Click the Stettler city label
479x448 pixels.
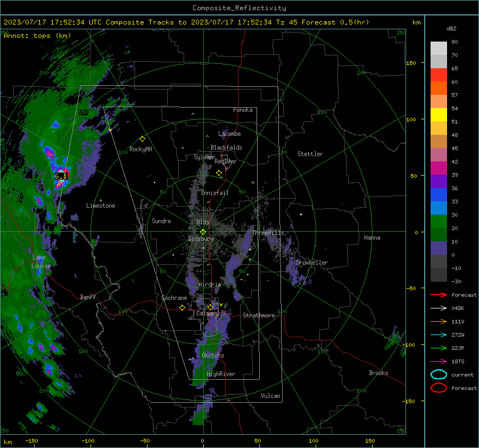pos(310,154)
